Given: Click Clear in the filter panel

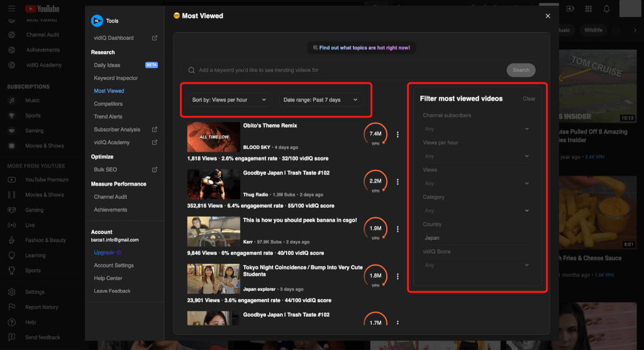Looking at the screenshot, I should click(x=529, y=99).
